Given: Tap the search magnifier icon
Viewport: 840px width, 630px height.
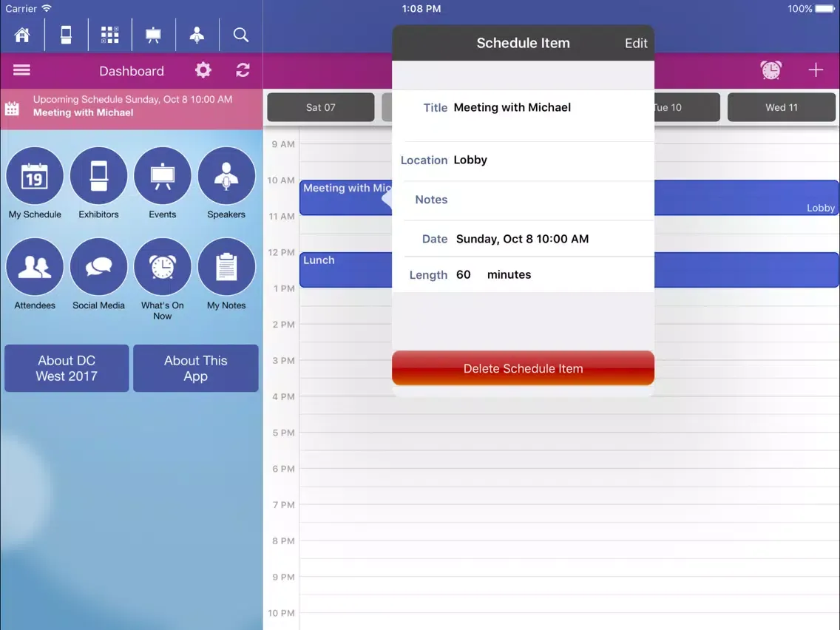Looking at the screenshot, I should coord(240,35).
